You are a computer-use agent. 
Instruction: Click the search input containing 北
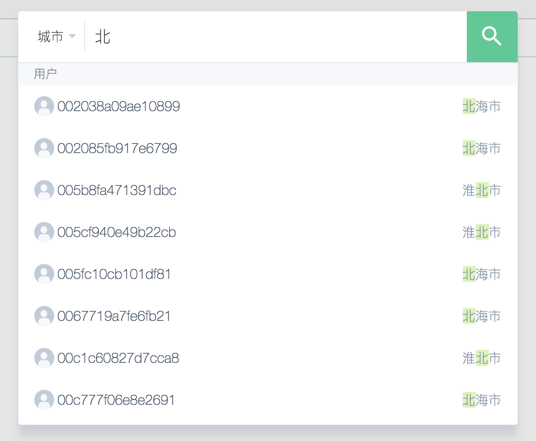pos(276,37)
